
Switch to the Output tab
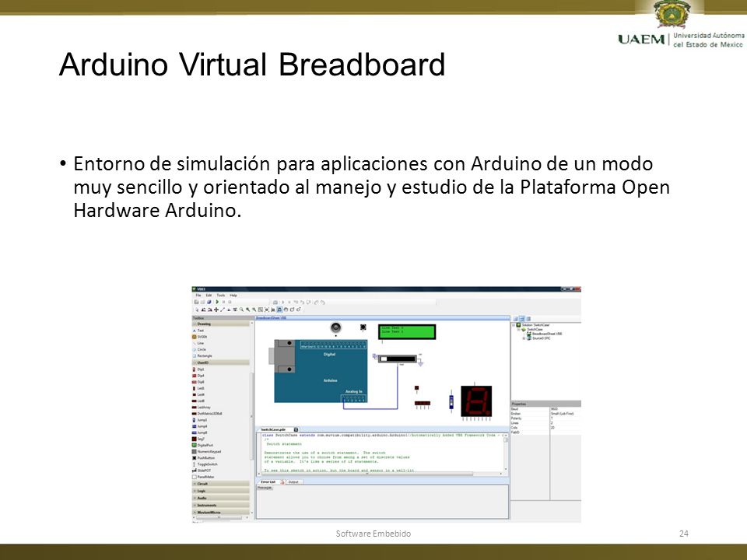(293, 482)
